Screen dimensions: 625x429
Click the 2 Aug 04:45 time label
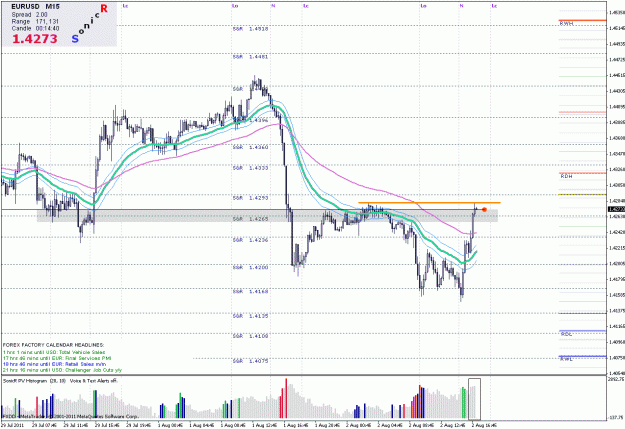coord(391,425)
